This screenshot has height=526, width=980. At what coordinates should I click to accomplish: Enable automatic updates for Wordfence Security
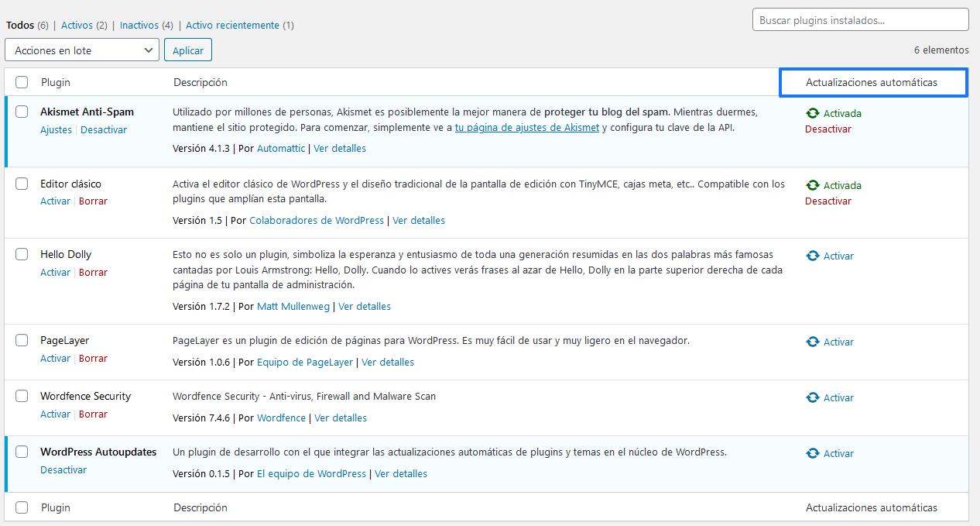[838, 397]
